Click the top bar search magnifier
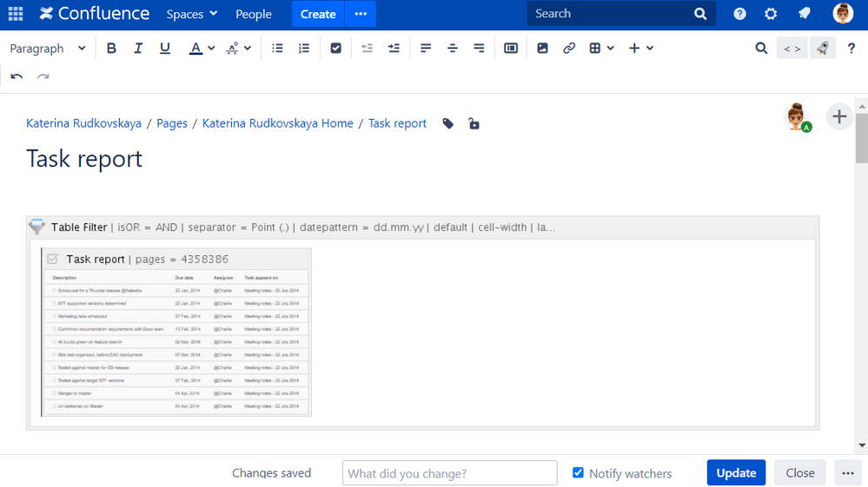This screenshot has height=487, width=868. [x=700, y=14]
